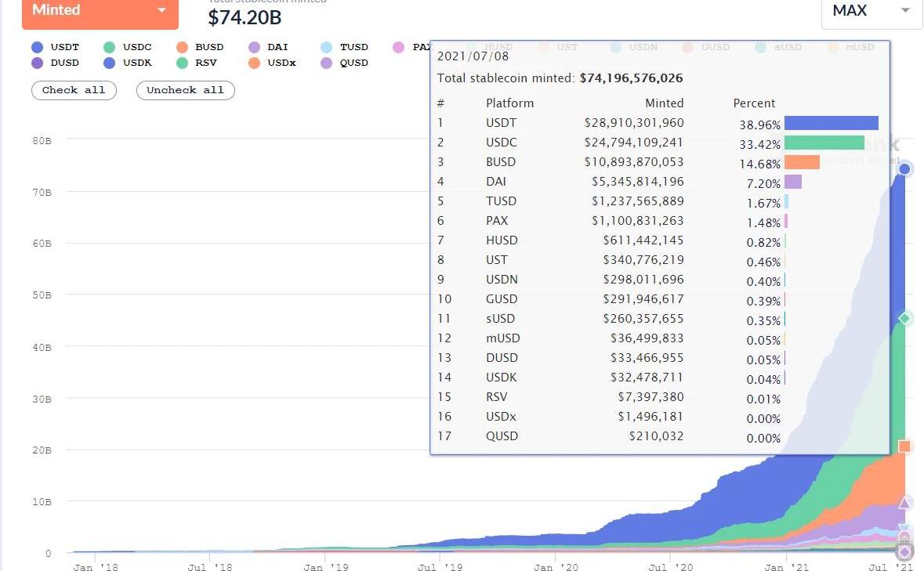Click the Platform column header in tooltip
The height and width of the screenshot is (571, 924).
pos(509,103)
